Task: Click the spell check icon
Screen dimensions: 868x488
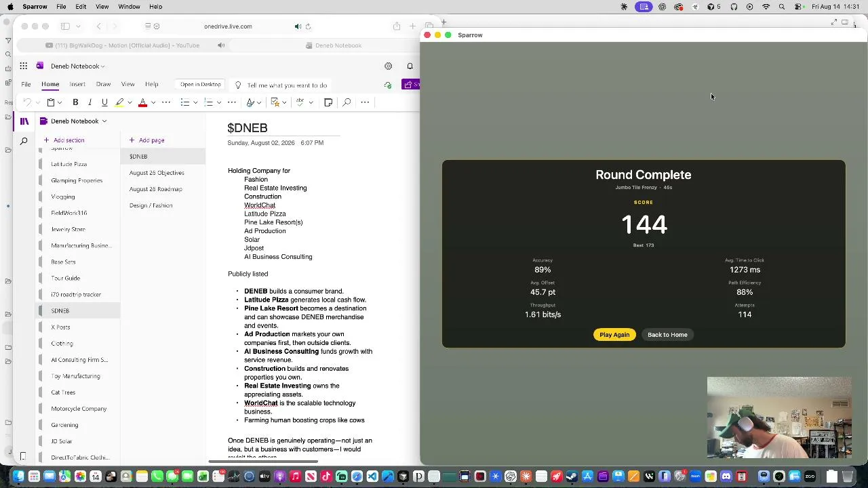Action: [x=300, y=102]
